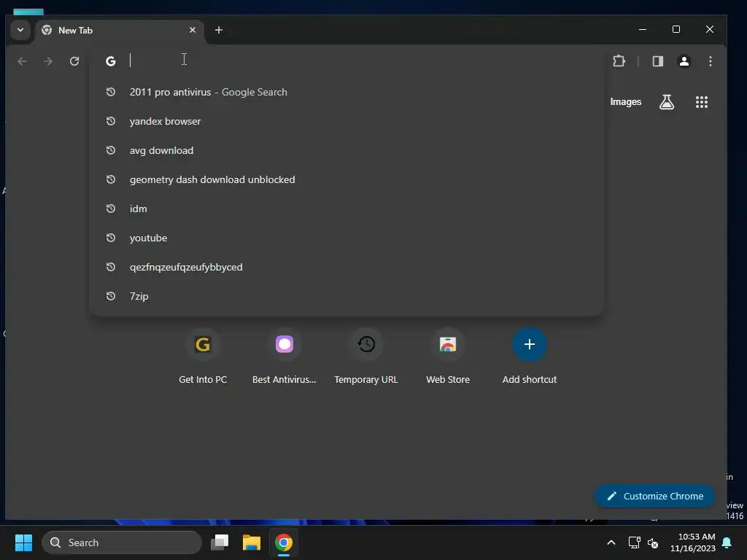Choose suggestion avg download
The image size is (747, 560).
pos(347,150)
